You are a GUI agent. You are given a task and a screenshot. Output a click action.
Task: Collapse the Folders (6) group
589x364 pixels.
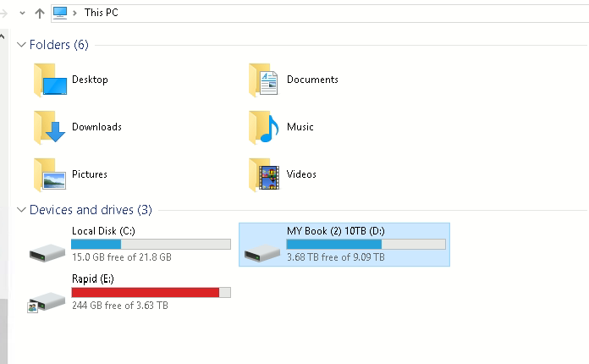21,45
